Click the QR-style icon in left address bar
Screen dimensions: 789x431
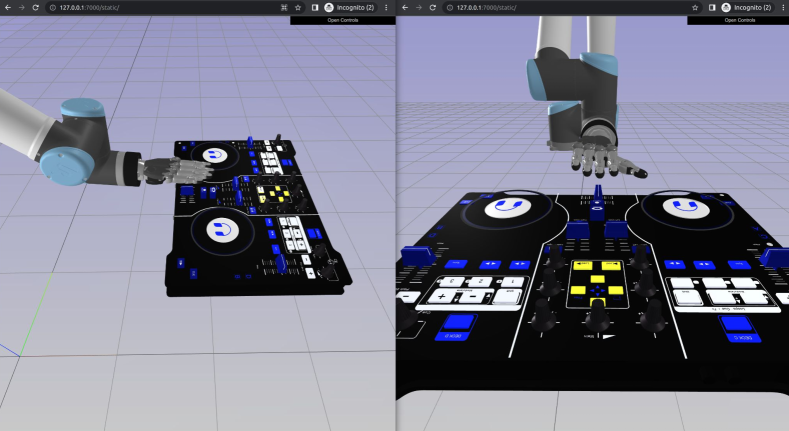click(284, 8)
